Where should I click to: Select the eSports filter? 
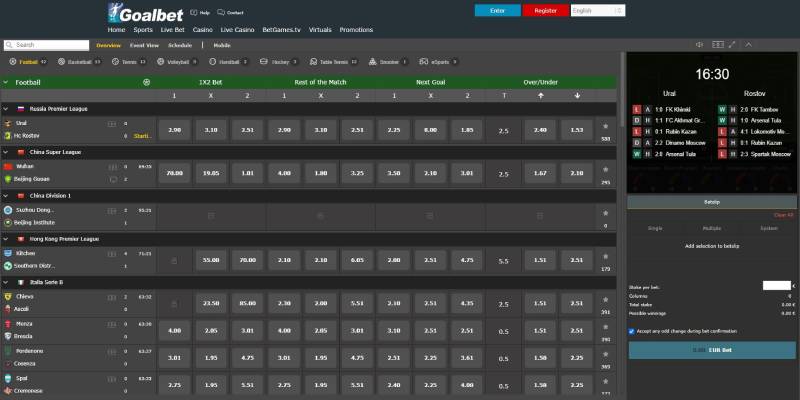[x=438, y=62]
